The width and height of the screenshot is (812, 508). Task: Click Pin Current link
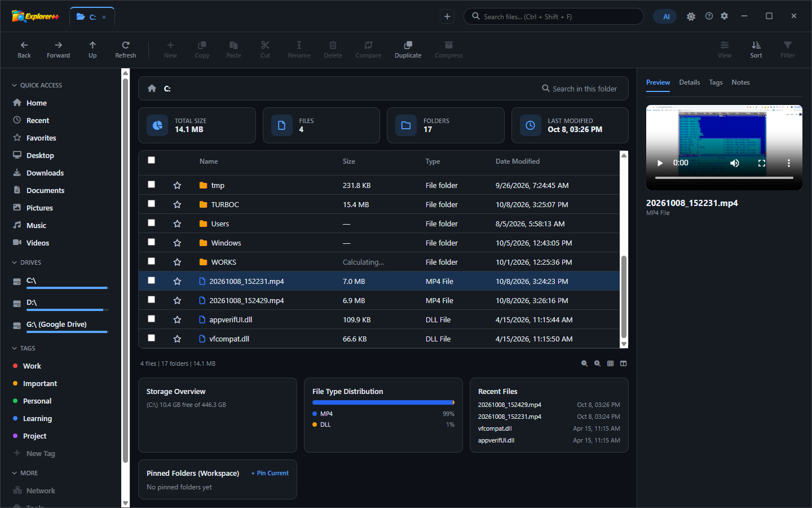pyautogui.click(x=270, y=473)
